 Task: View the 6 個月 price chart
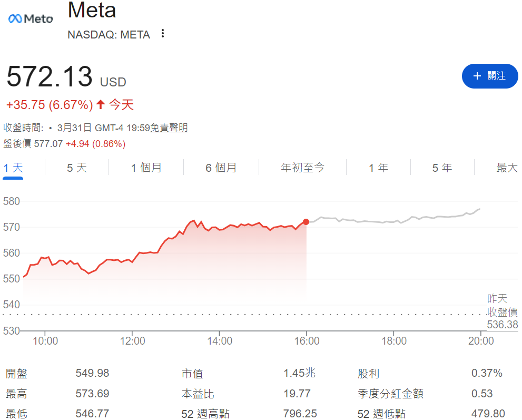220,167
